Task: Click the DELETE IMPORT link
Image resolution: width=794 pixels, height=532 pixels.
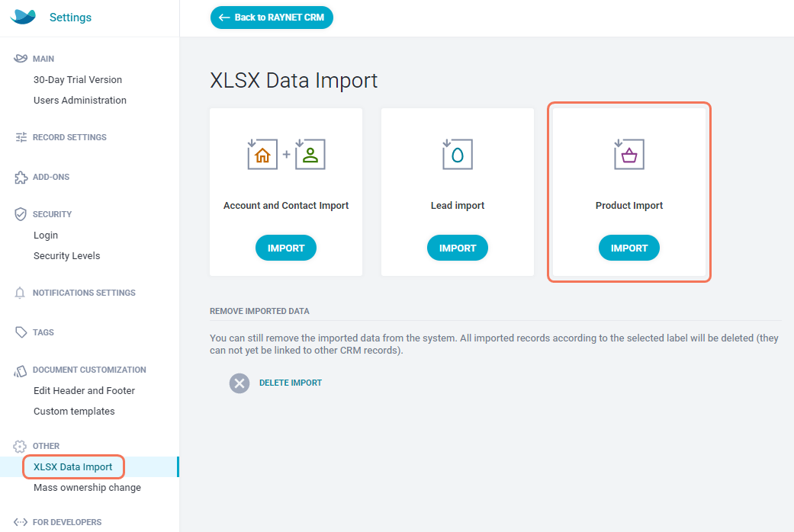Action: pyautogui.click(x=291, y=383)
